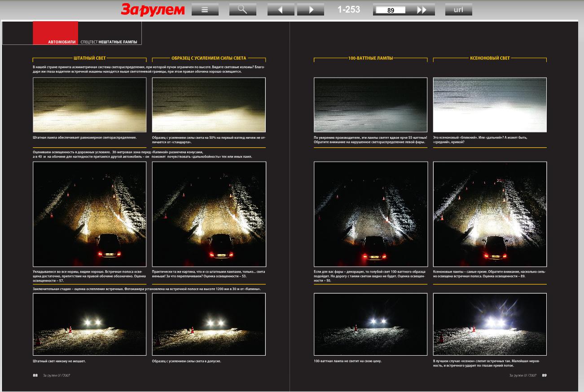Go to the next page arrow
Image resolution: width=584 pixels, height=392 pixels.
[x=310, y=9]
